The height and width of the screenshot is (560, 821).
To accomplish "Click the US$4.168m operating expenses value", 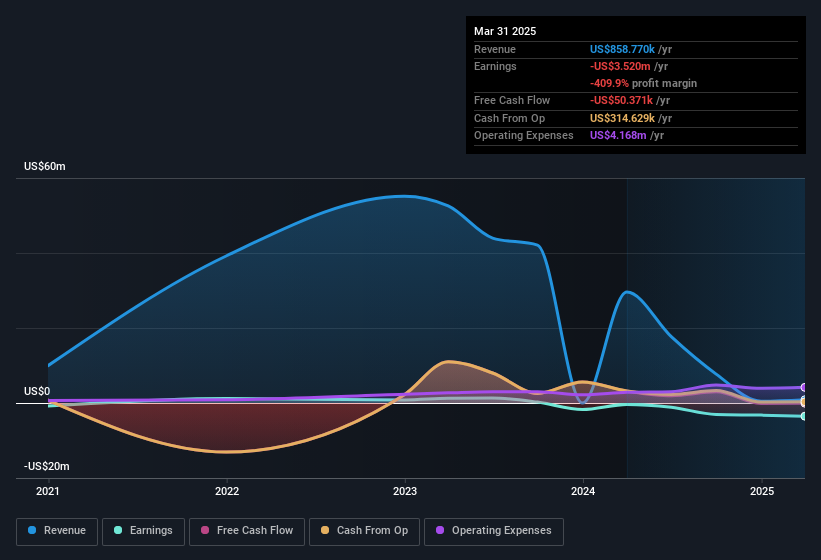I will tap(618, 136).
